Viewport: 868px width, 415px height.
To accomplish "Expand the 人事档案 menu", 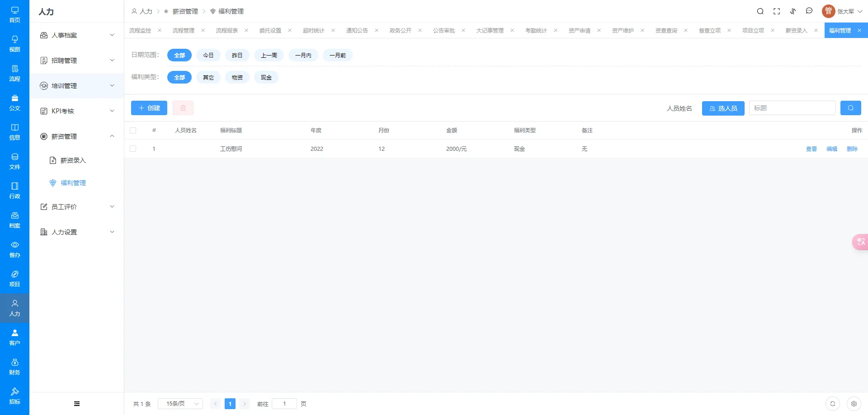I will point(77,35).
